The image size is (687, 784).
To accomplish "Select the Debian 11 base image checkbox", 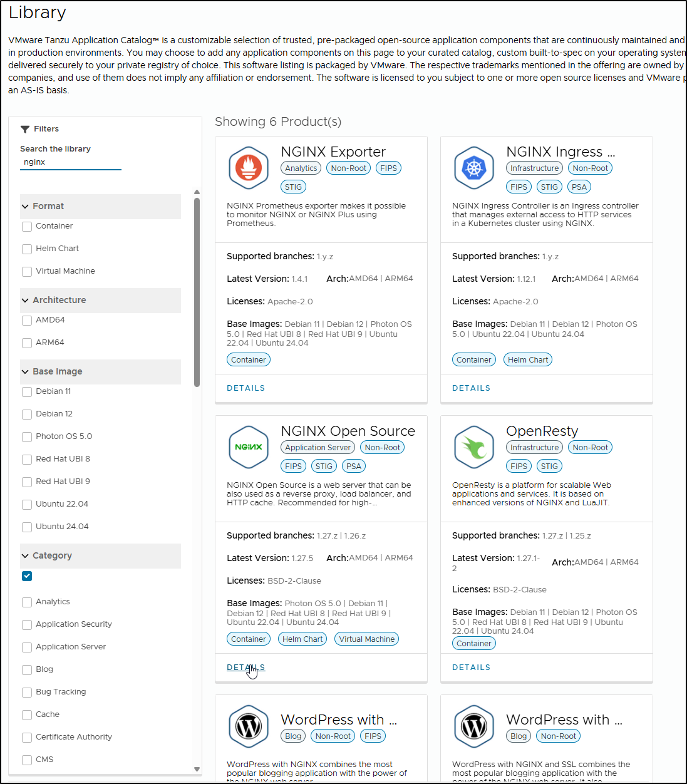I will 27,392.
